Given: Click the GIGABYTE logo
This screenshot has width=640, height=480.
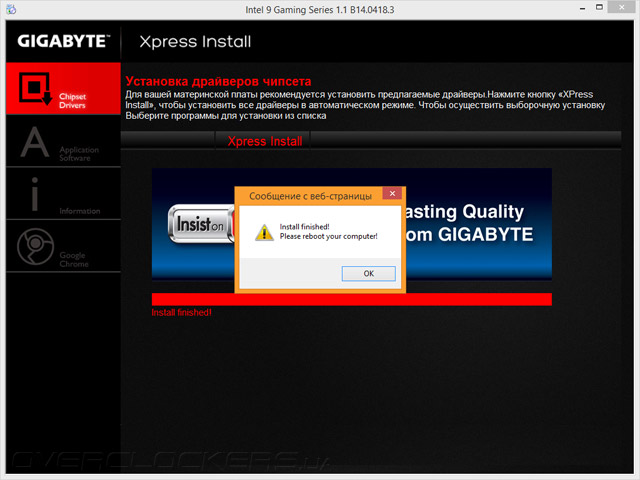Looking at the screenshot, I should pos(64,41).
